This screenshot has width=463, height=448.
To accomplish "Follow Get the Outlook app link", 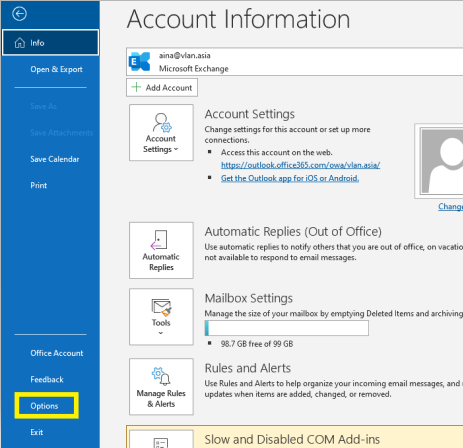I will tap(290, 178).
